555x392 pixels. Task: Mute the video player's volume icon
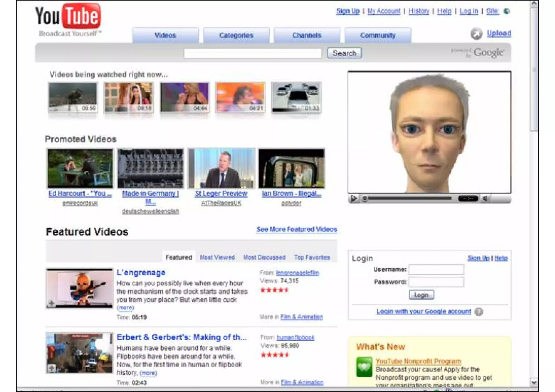point(485,199)
